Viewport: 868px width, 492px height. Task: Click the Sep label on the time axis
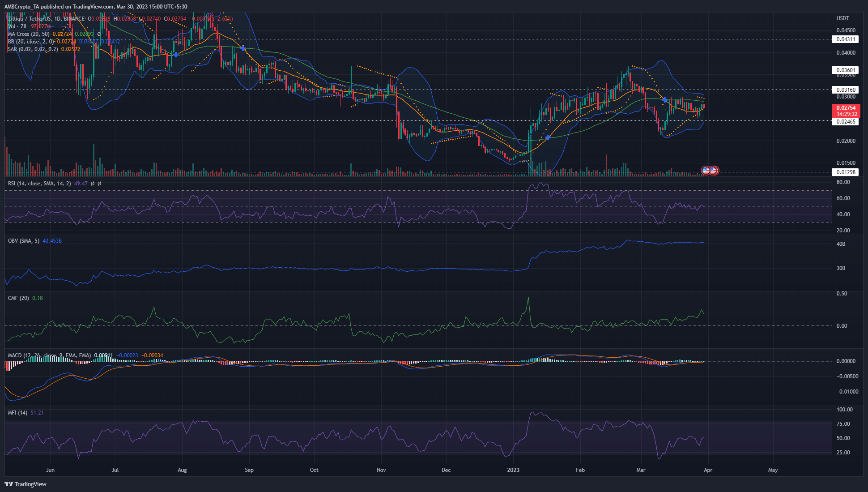click(249, 471)
